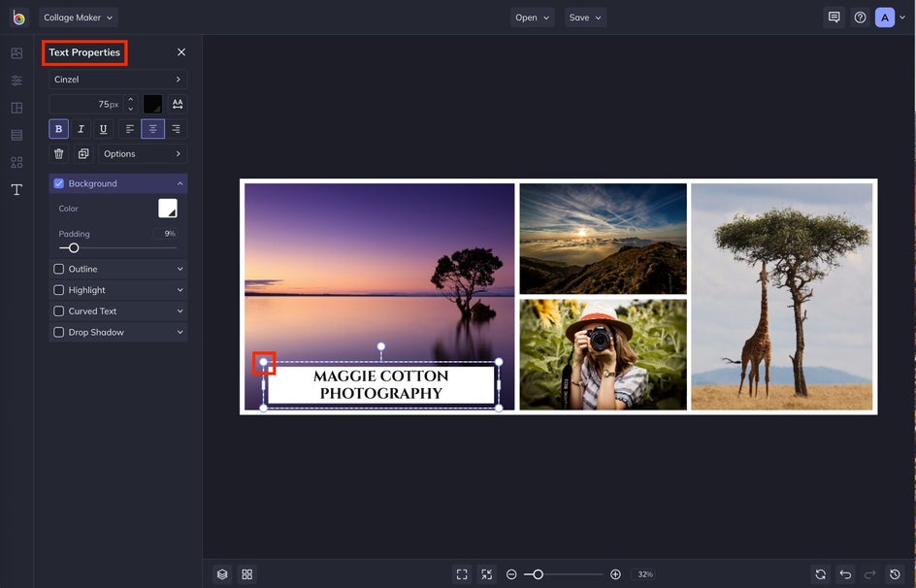Screen dimensions: 916x588
Task: Apply Underline to the text
Action: [x=103, y=129]
